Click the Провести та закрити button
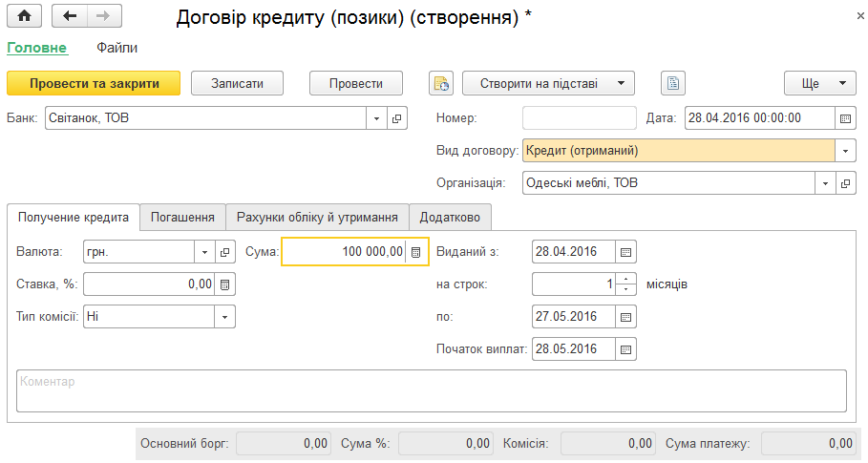Viewport: 868px width, 463px height. (94, 83)
